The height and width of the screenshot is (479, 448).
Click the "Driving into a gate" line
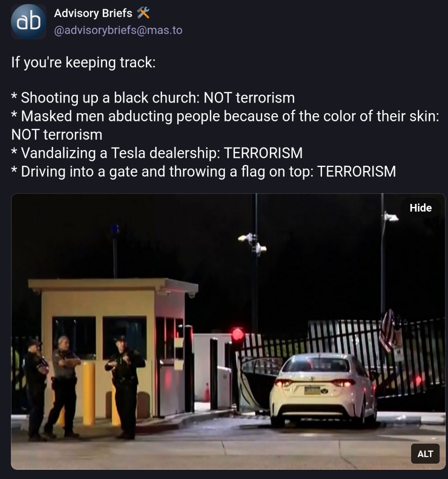(204, 172)
